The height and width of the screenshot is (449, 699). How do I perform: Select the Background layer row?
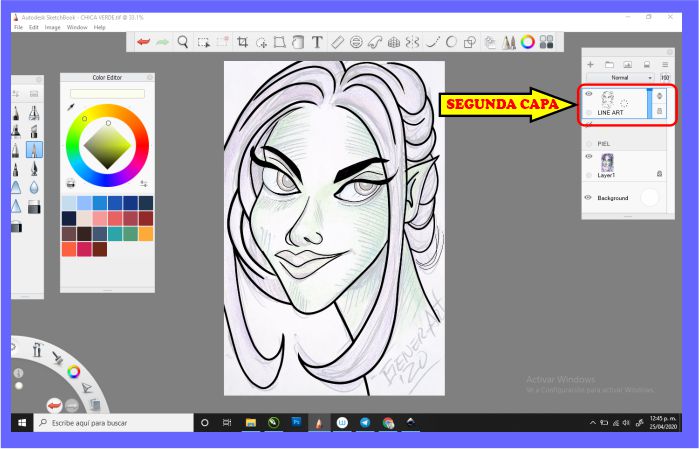[x=624, y=198]
